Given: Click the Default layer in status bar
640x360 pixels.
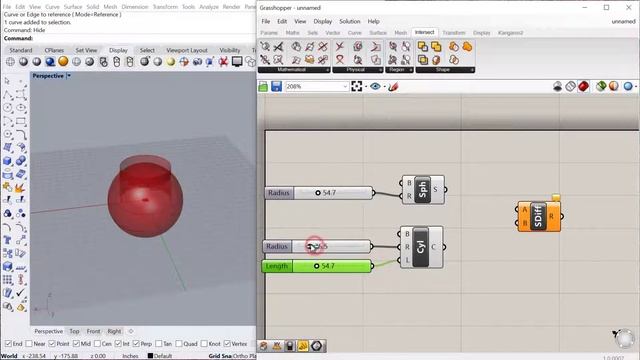Looking at the screenshot, I should coord(159,356).
